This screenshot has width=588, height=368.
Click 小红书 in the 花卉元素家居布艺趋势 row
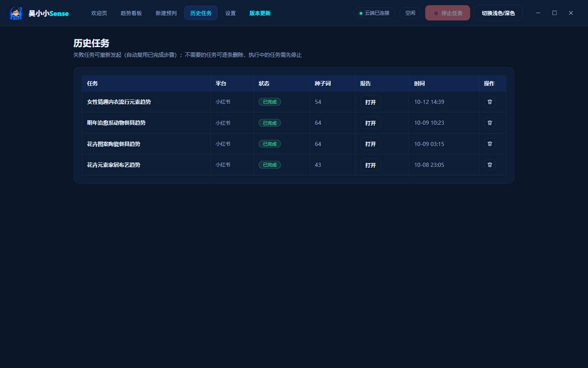pyautogui.click(x=223, y=165)
